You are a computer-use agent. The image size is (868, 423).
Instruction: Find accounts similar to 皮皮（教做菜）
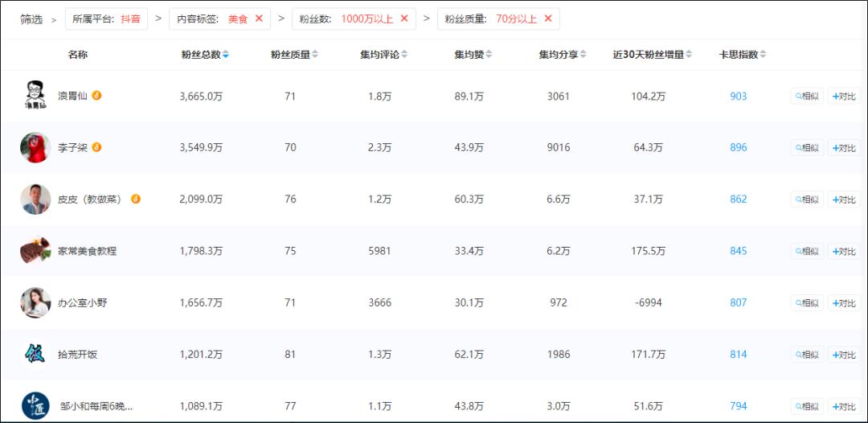tap(806, 199)
